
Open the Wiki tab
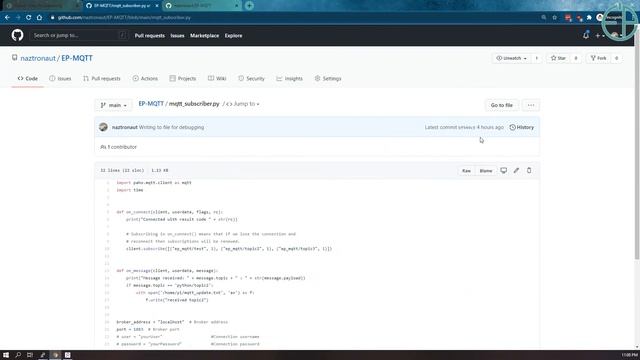click(217, 78)
